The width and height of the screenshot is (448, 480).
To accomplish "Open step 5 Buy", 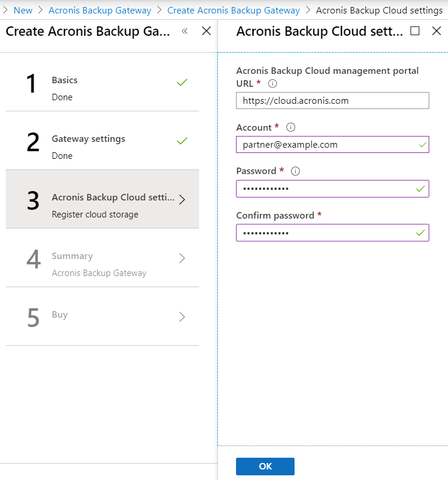I will (102, 316).
